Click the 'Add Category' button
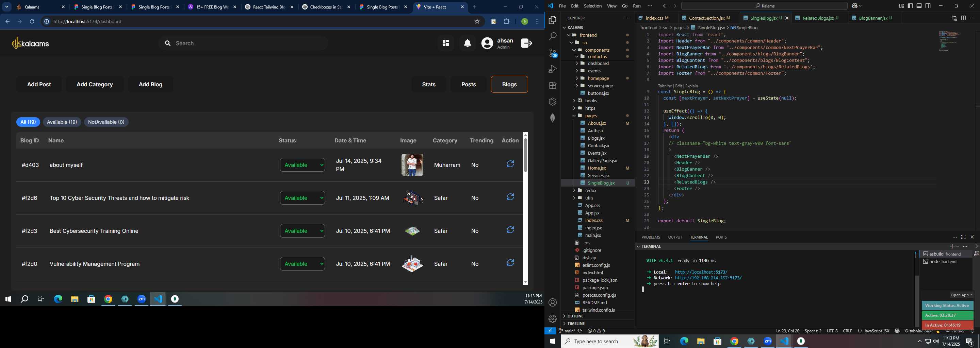 95,84
